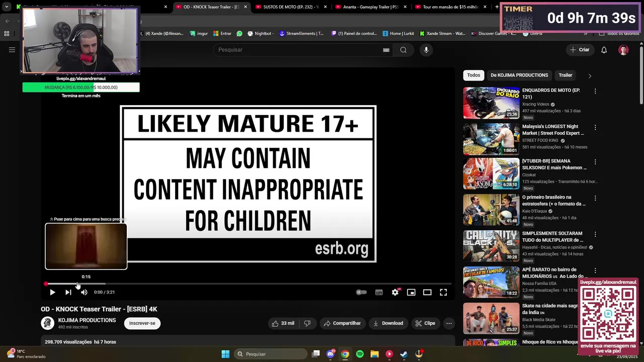The width and height of the screenshot is (644, 362).
Task: Open Home | Lurkit bookmark
Action: point(398,34)
